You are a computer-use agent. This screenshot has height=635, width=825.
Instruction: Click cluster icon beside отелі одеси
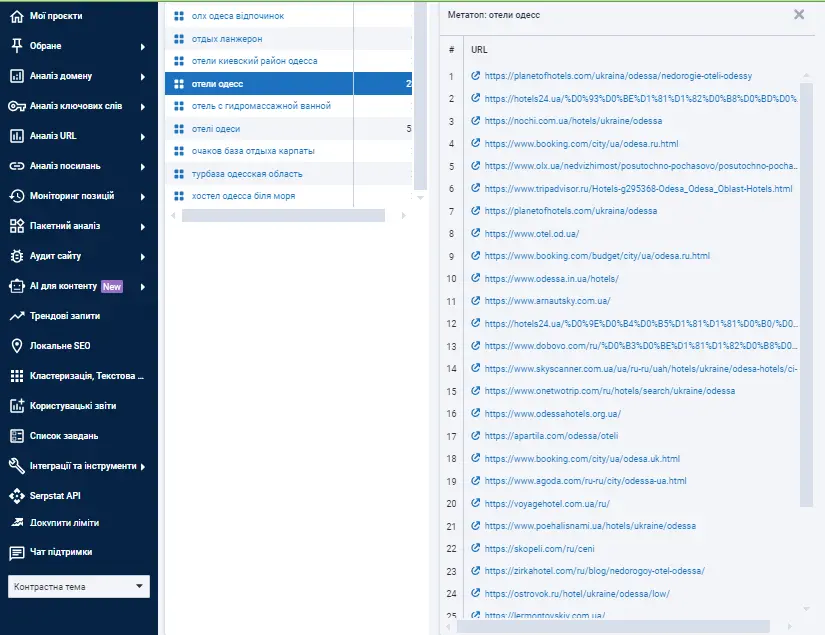tap(179, 129)
